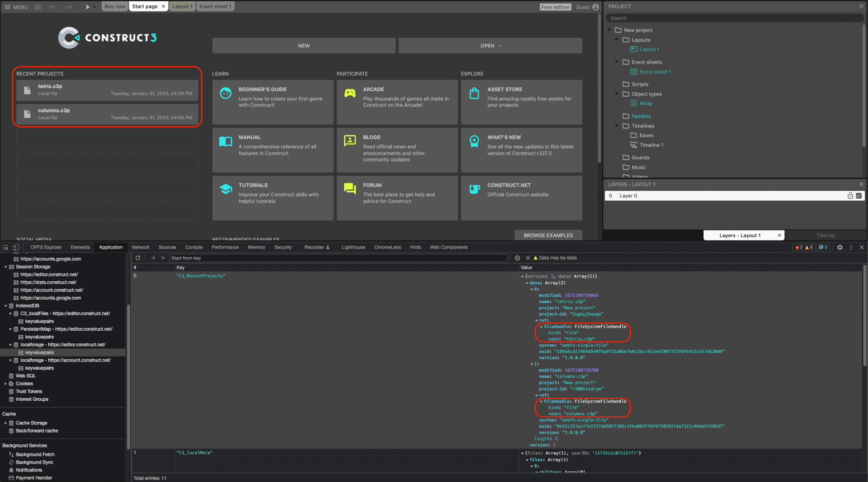Select the Application tab in DevTools

[111, 247]
